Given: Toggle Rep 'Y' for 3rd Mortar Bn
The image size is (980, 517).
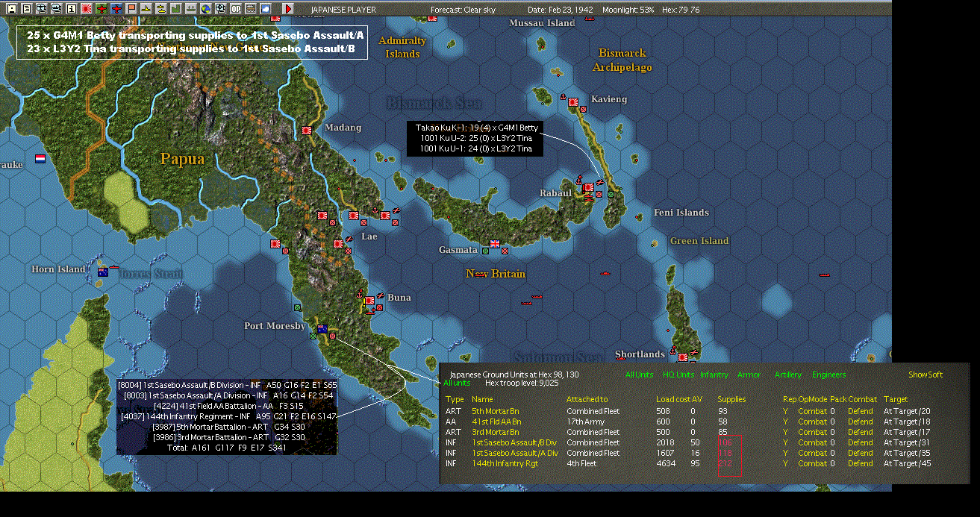Looking at the screenshot, I should click(785, 432).
